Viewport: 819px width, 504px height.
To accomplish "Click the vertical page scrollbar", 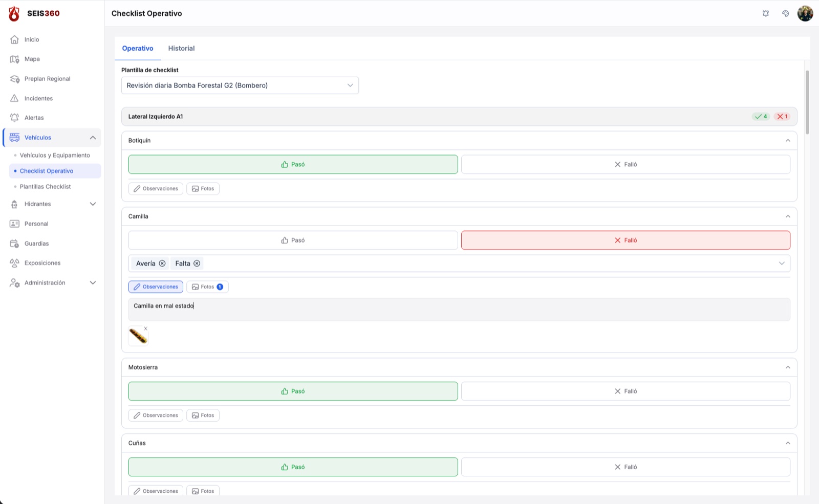I will pos(807,102).
